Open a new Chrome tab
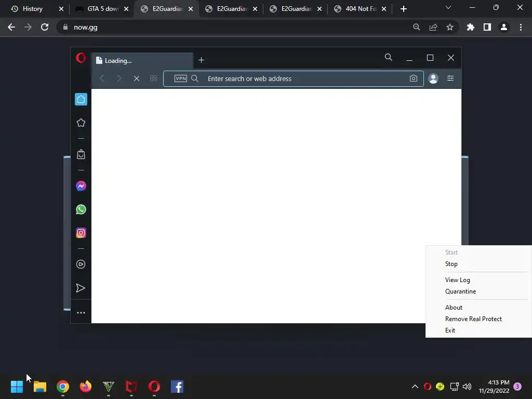The width and height of the screenshot is (532, 399). coord(403,9)
